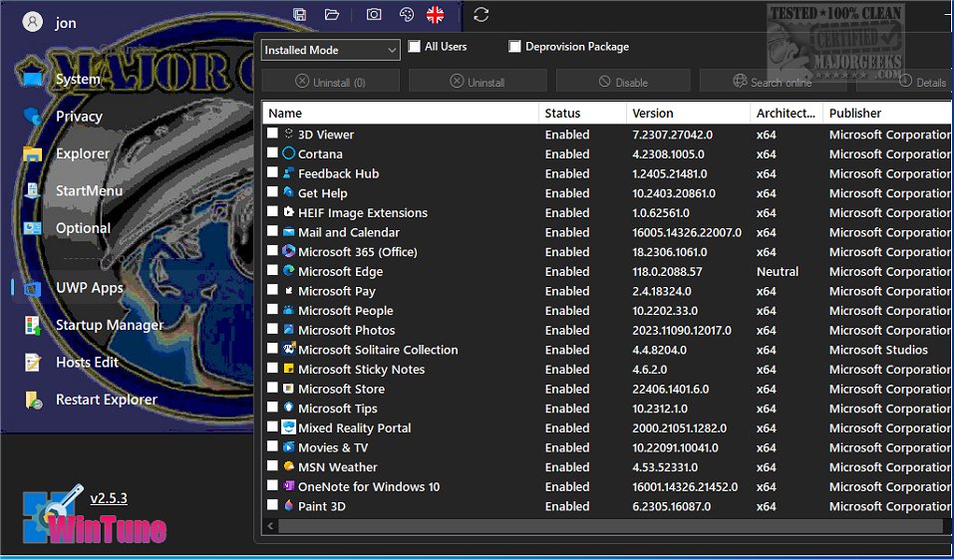The height and width of the screenshot is (560, 954).
Task: Click version 118.0.2088.57 cell
Action: click(x=668, y=271)
